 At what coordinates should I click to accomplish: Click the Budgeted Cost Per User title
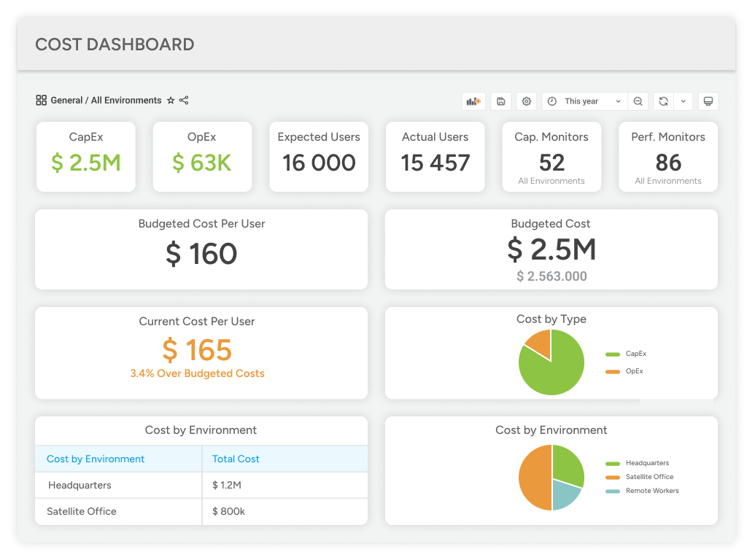(201, 224)
